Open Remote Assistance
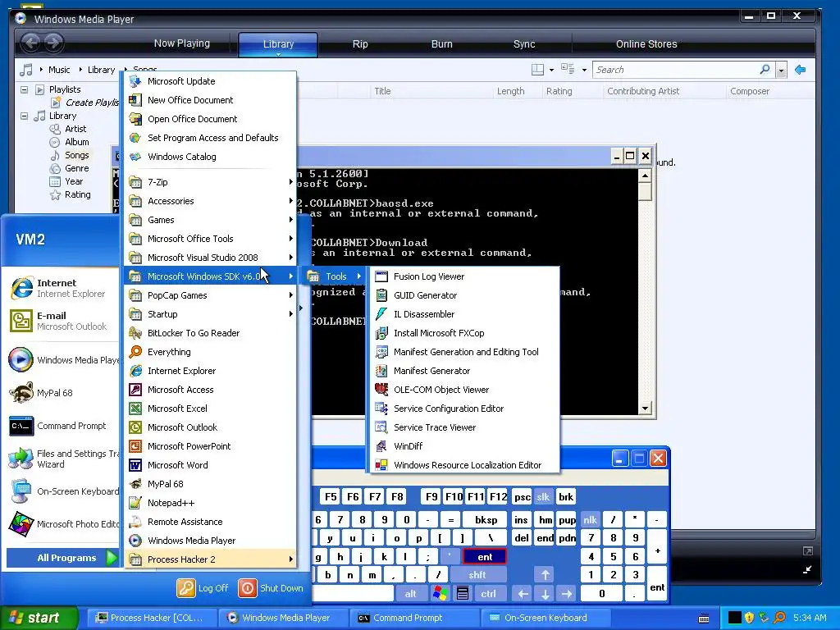Viewport: 840px width, 630px height. pyautogui.click(x=211, y=522)
